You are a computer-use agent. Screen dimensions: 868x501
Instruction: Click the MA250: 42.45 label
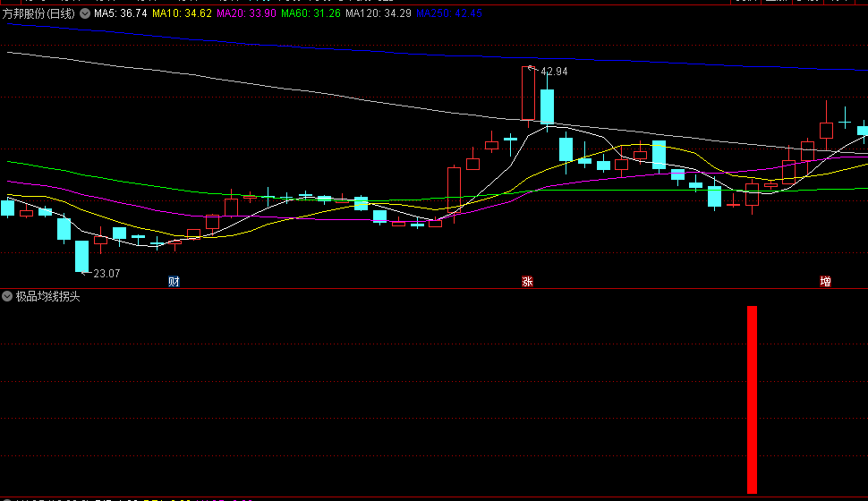[x=449, y=13]
